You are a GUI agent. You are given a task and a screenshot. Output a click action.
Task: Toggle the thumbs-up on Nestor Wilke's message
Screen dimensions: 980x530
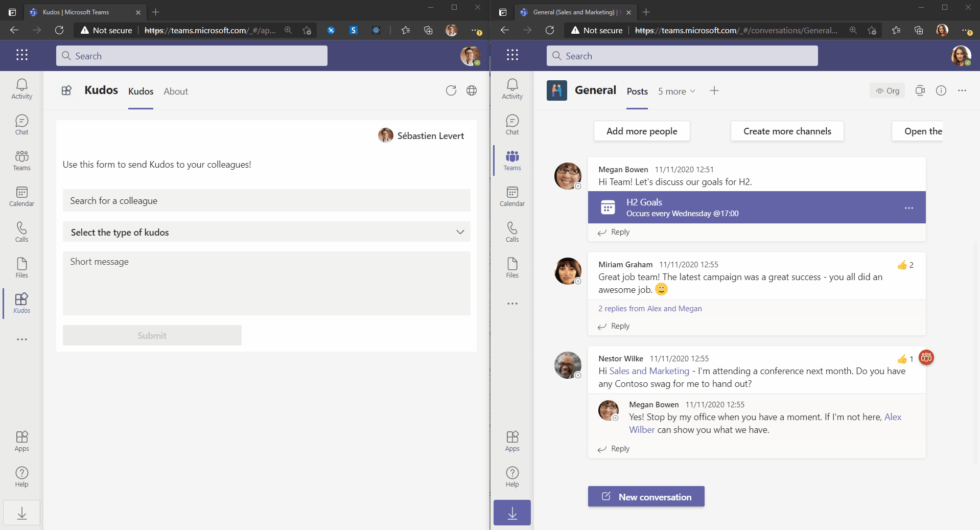point(903,358)
